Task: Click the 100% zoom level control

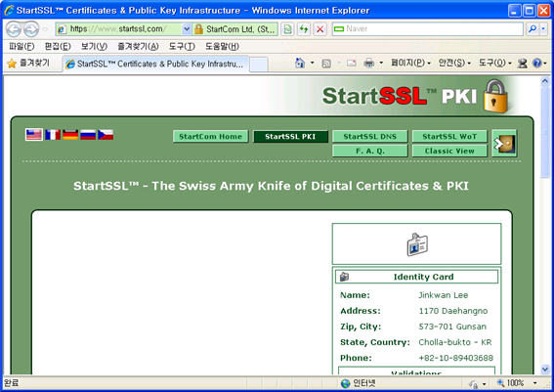Action: point(517,383)
